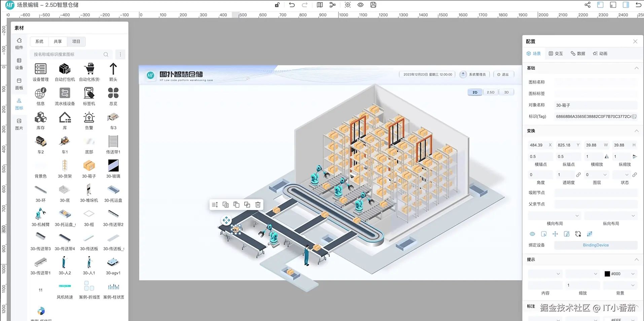644x321 pixels.
Task: Switch to the 系统 asset tab
Action: tap(39, 41)
